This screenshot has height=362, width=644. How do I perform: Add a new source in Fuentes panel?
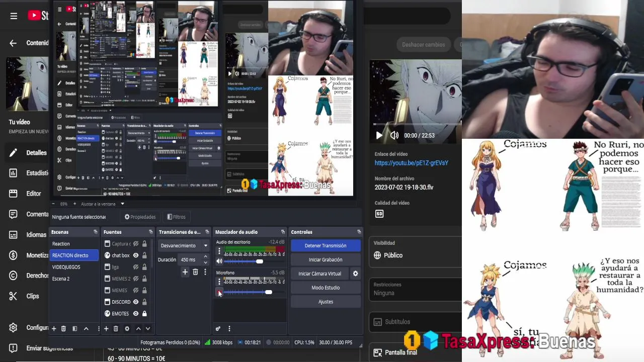coord(106,328)
